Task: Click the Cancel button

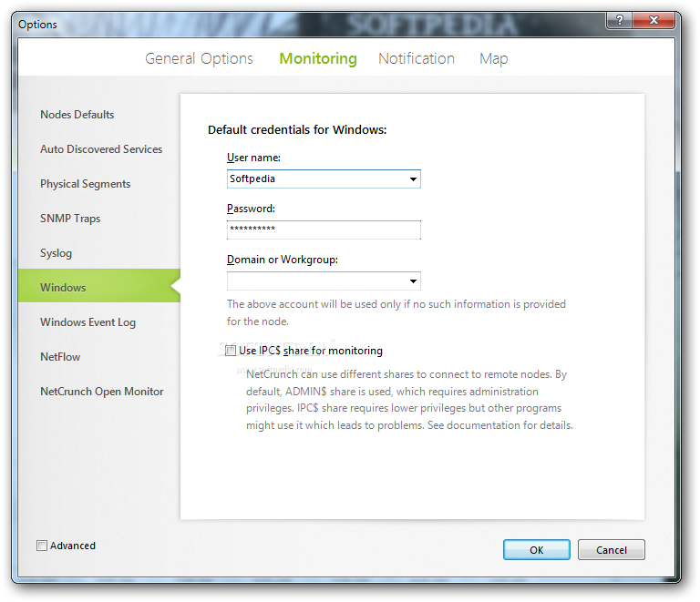Action: [612, 550]
